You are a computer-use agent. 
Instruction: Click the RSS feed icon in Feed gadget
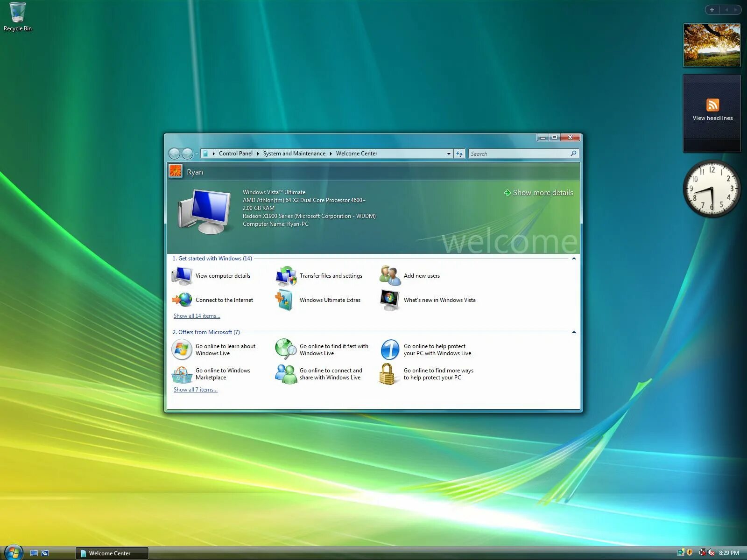pos(712,105)
